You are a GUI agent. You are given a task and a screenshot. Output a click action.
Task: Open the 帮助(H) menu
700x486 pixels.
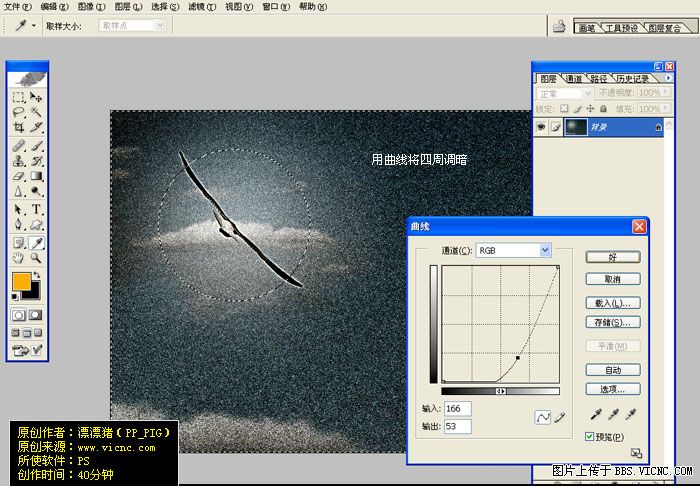(312, 7)
